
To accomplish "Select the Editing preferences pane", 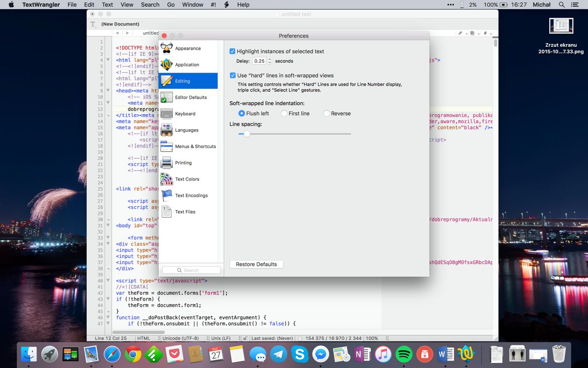I will click(x=188, y=81).
